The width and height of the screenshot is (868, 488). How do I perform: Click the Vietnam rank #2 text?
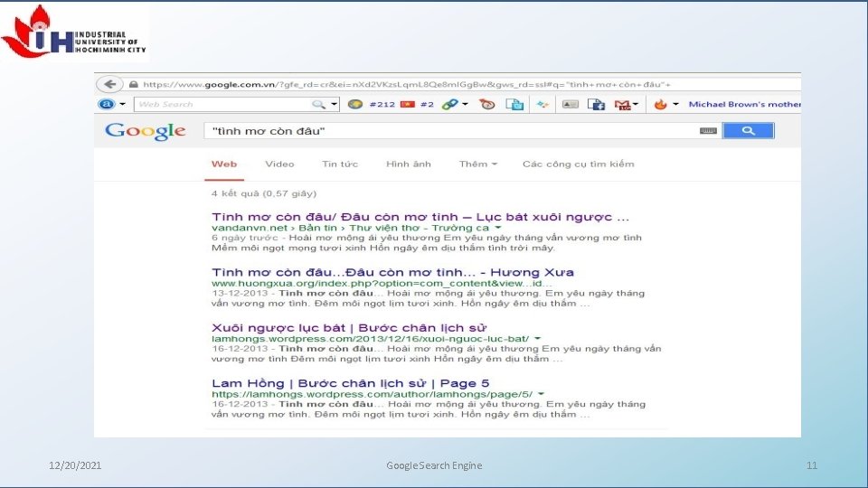click(x=427, y=104)
